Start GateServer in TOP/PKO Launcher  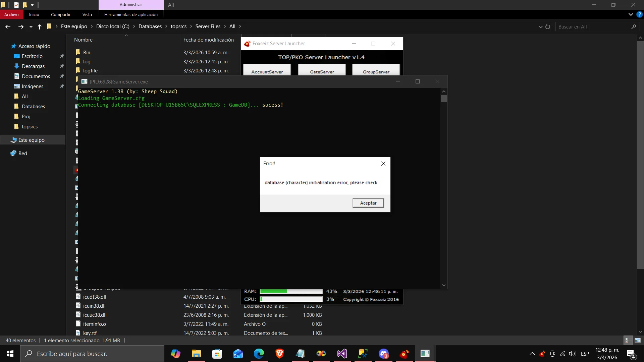tap(322, 71)
